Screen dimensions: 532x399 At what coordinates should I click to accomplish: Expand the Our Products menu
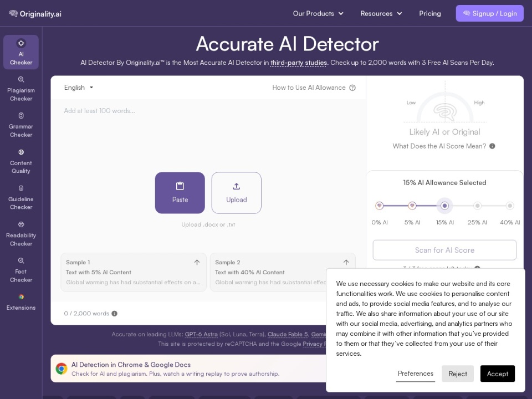[x=318, y=13]
